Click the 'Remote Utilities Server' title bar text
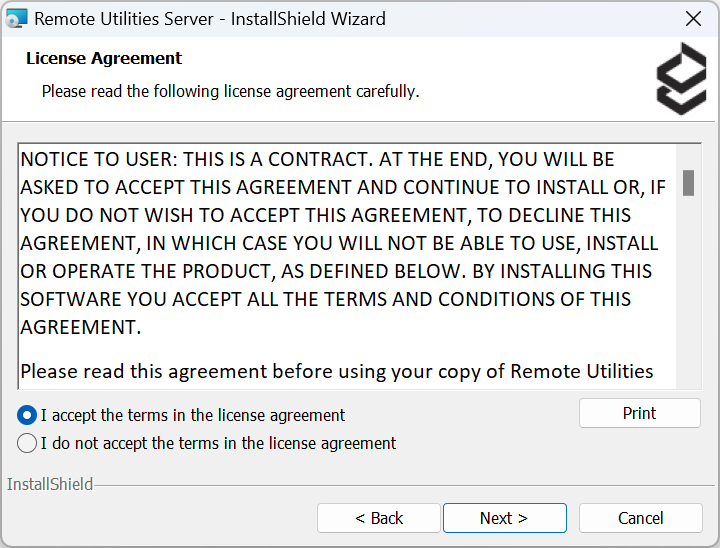The image size is (720, 548). coord(210,18)
